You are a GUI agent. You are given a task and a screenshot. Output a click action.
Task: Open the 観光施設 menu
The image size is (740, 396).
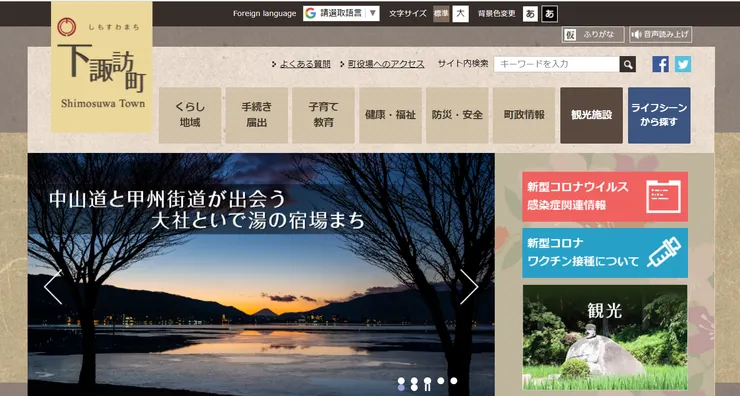tap(591, 115)
